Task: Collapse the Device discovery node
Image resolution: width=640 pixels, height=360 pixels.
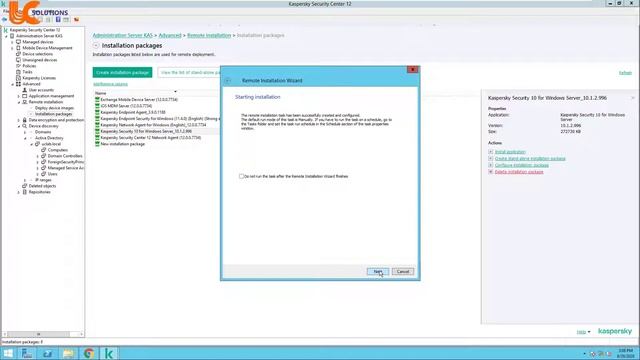Action: point(19,126)
